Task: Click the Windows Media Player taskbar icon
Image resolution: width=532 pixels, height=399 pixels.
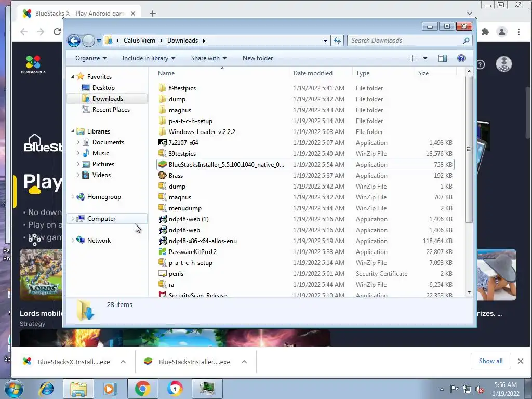Action: [x=110, y=389]
